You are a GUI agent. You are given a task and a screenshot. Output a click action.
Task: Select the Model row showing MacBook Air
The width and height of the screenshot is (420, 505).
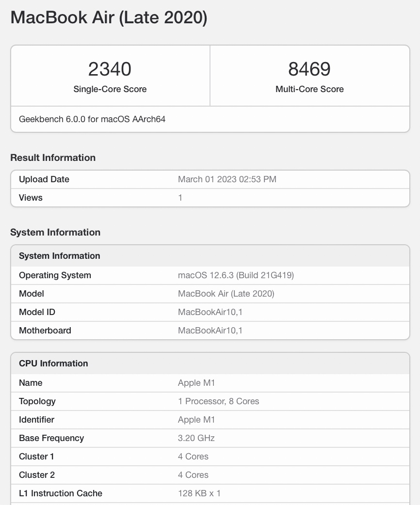(x=210, y=294)
